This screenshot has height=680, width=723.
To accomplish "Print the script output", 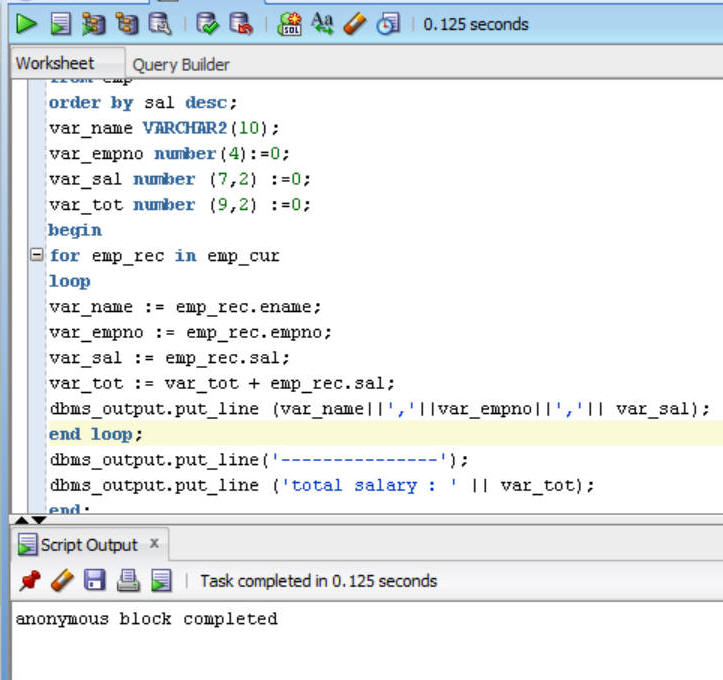I will (128, 580).
